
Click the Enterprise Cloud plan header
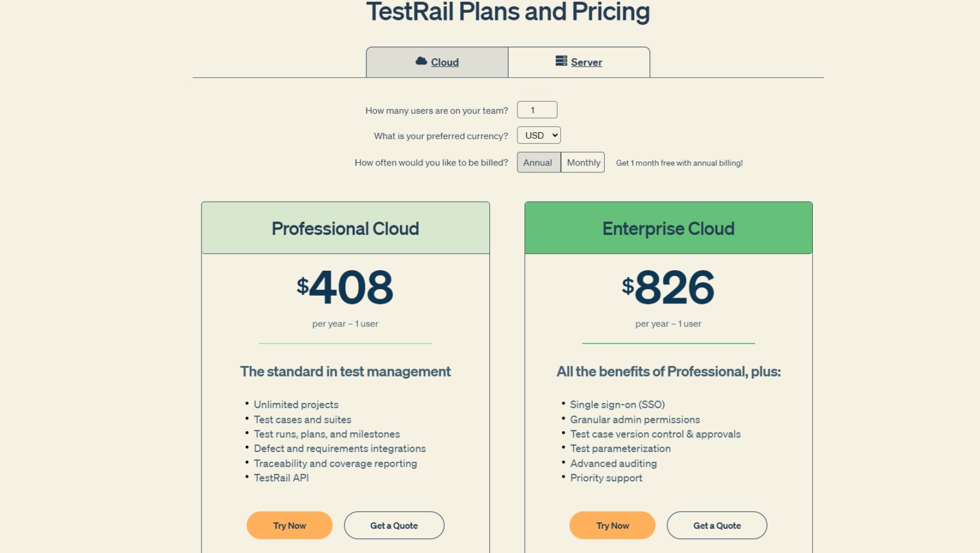point(668,229)
